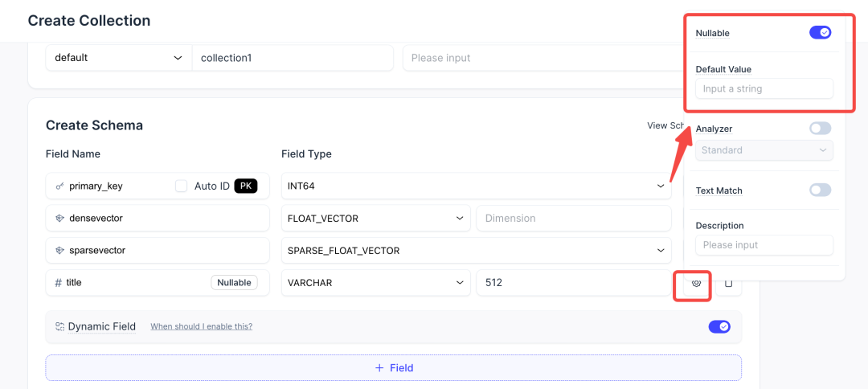Click the title field hash icon
Viewport: 868px width, 389px height.
(x=59, y=283)
